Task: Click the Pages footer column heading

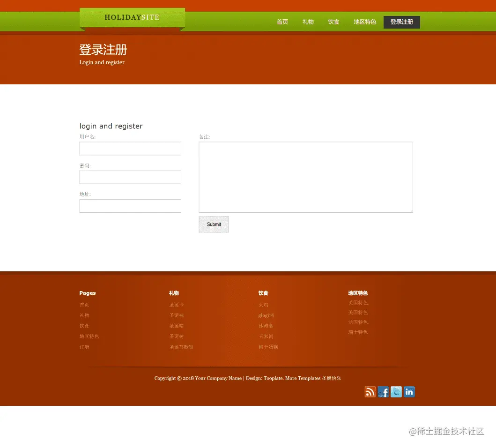Action: (x=88, y=293)
